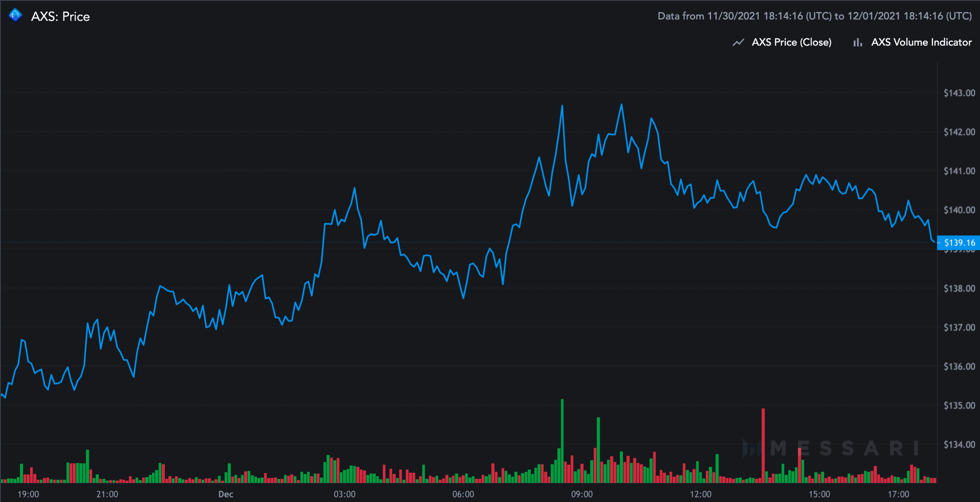Click the tallest green volume bar before 09:00
This screenshot has width=980, height=502.
pos(562,441)
